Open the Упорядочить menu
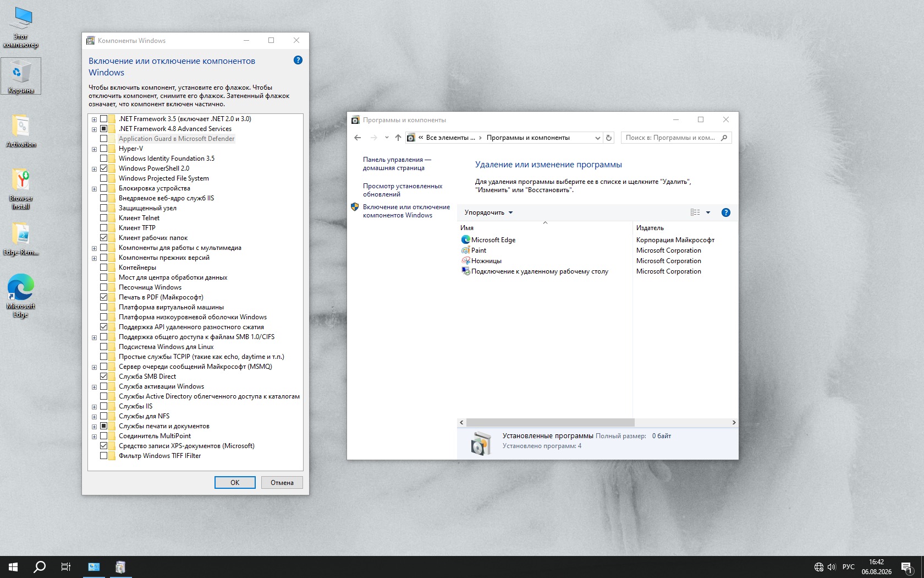The image size is (924, 578). tap(488, 212)
